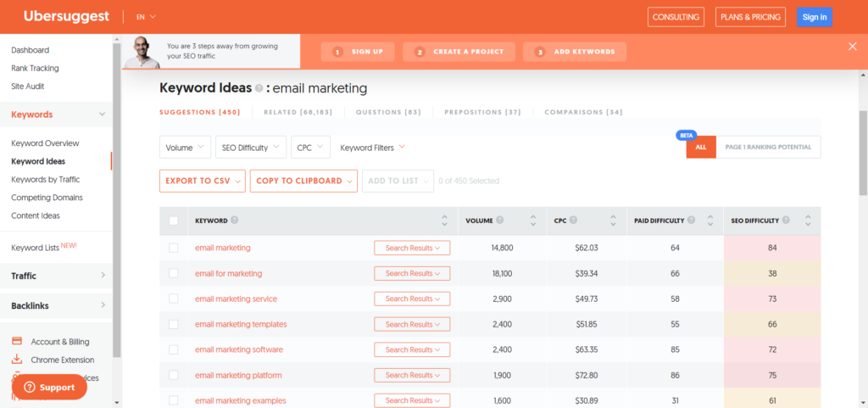Collapse the Keywords sidebar section

click(x=102, y=115)
